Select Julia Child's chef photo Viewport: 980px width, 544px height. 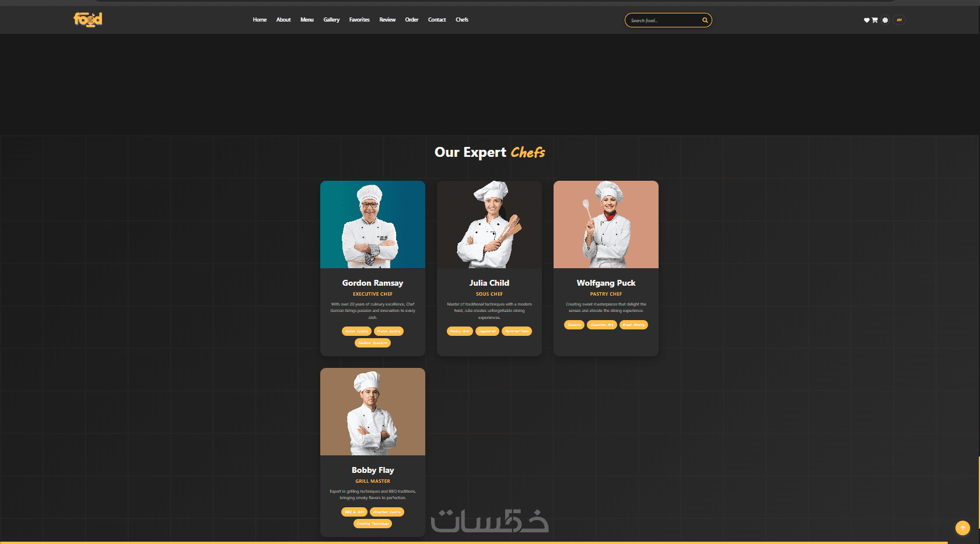[x=489, y=224]
